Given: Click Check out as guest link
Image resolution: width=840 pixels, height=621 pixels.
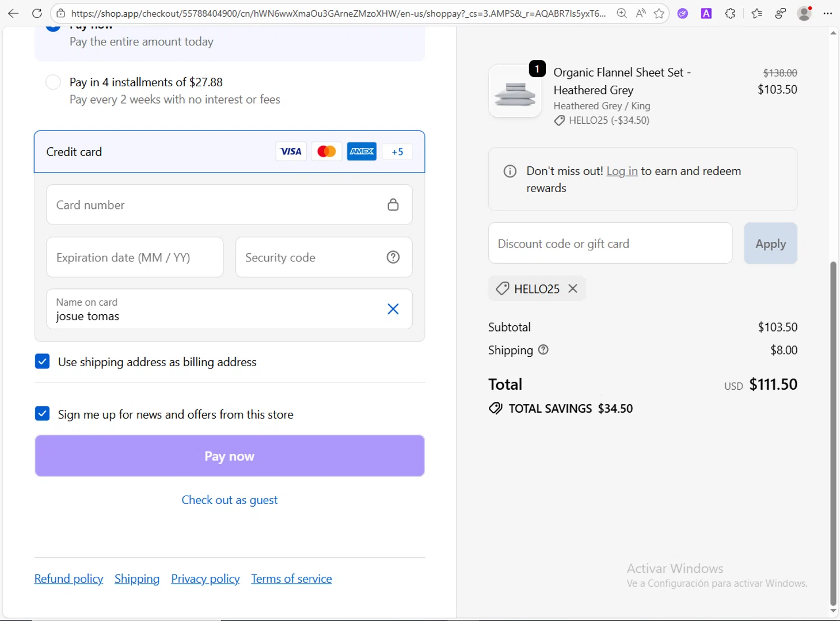Looking at the screenshot, I should [230, 500].
